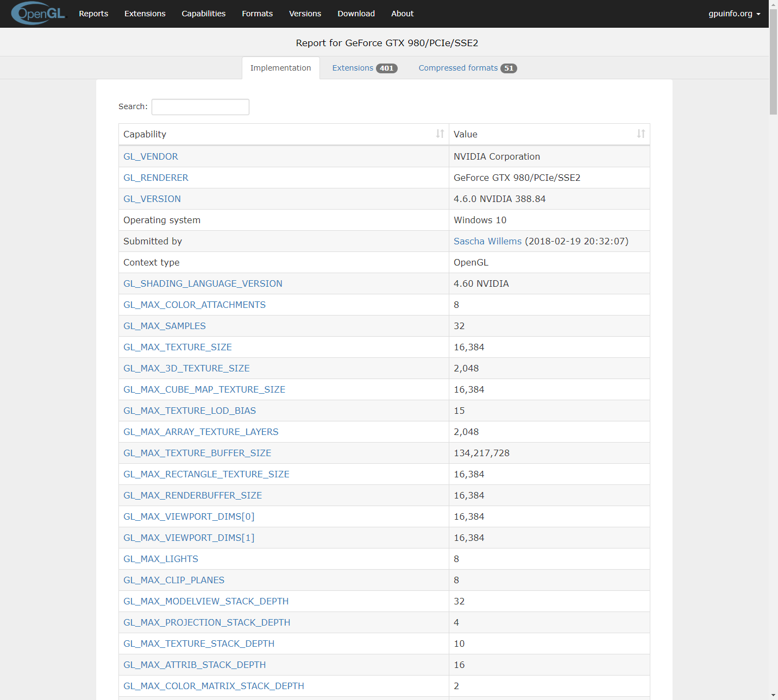This screenshot has width=778, height=700.
Task: Click the report title heading text
Action: click(387, 43)
